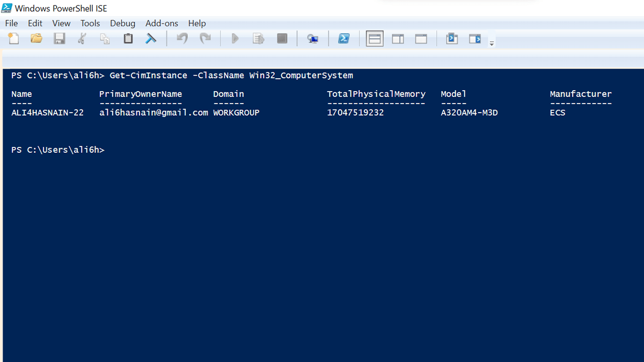Copy selection with Copy icon
This screenshot has width=644, height=362.
click(x=105, y=39)
